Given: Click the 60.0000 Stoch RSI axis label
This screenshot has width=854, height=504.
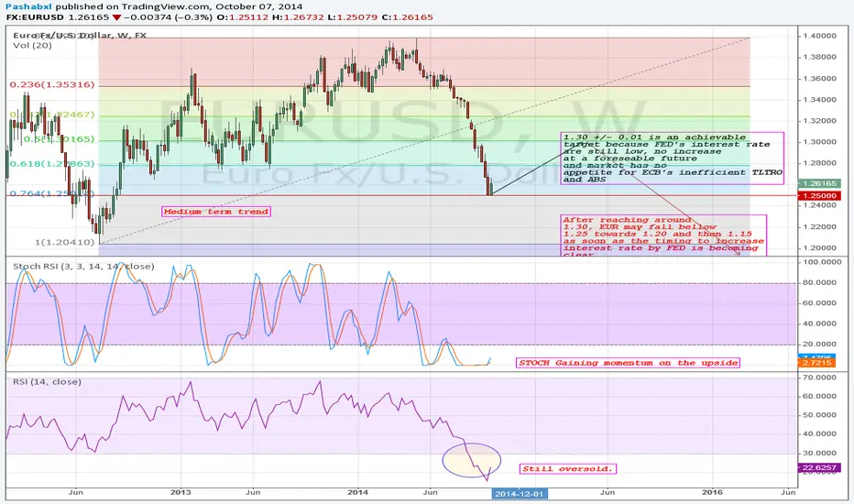Looking at the screenshot, I should tap(819, 303).
